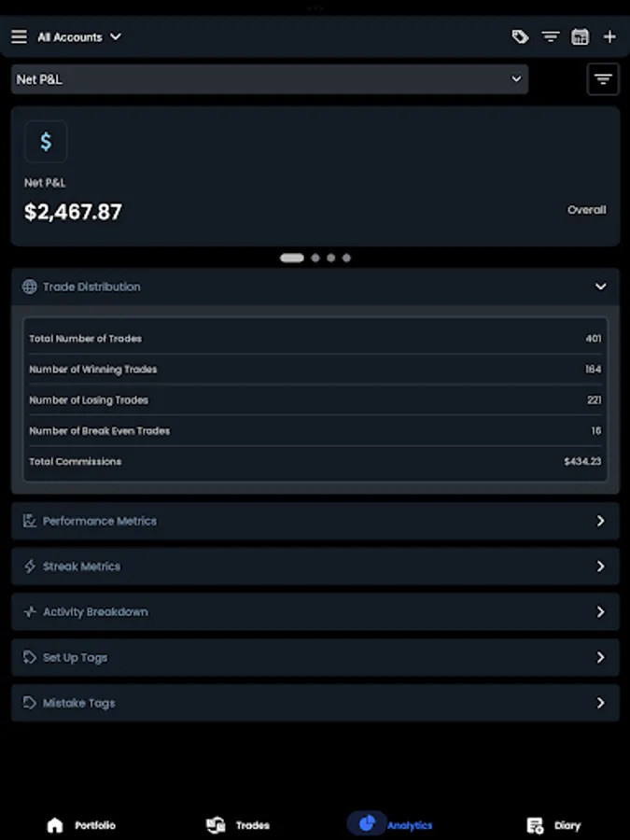The width and height of the screenshot is (630, 840).
Task: Open the Set Up Tags panel
Action: (x=315, y=657)
